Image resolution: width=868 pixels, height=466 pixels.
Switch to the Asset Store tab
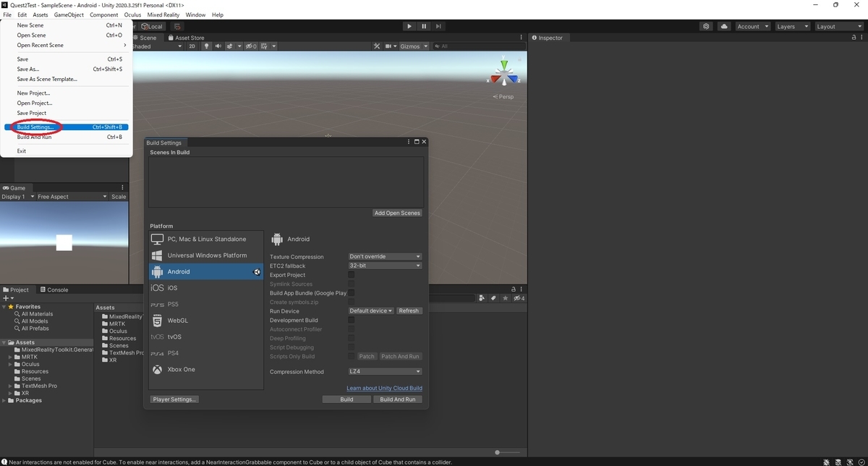coord(186,38)
